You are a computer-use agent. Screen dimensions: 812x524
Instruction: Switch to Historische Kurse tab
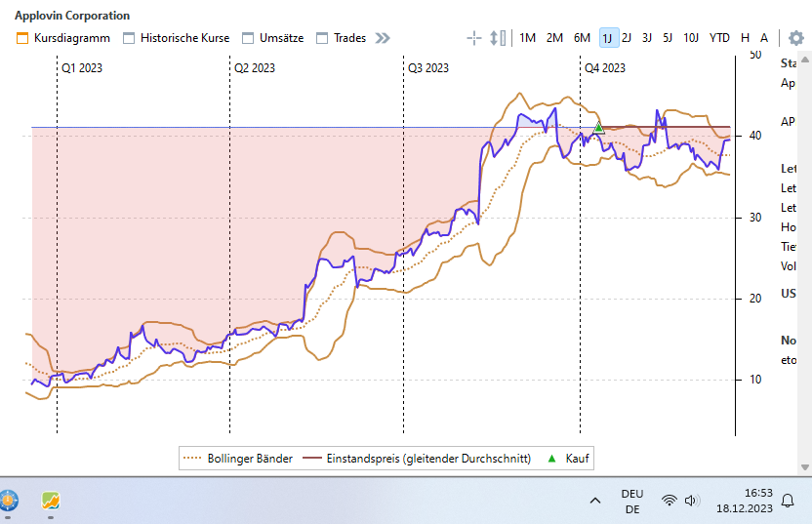pos(176,38)
